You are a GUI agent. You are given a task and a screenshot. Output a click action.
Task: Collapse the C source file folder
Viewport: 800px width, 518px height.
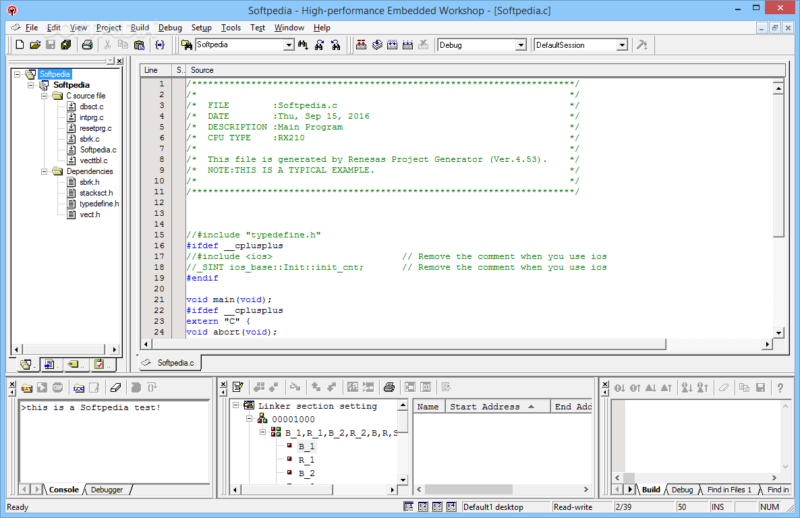click(45, 96)
